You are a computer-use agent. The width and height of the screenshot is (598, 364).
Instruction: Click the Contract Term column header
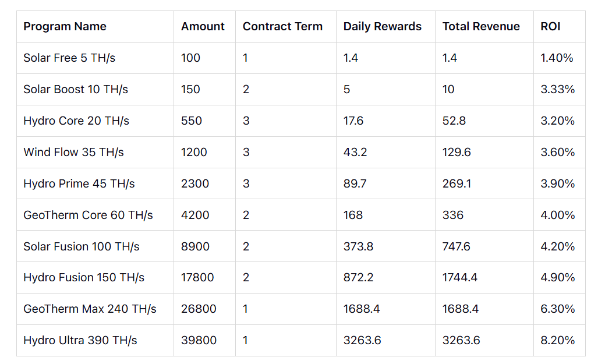point(282,27)
